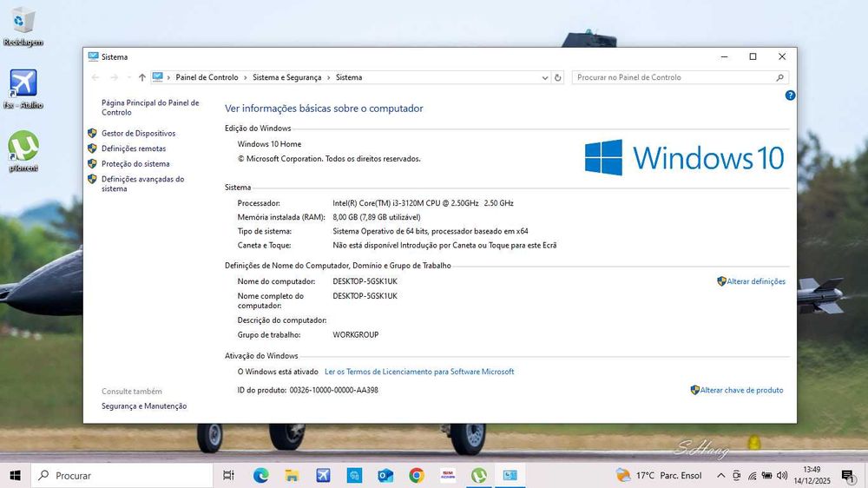Click Alterar definições link
This screenshot has height=488, width=868.
pos(756,281)
